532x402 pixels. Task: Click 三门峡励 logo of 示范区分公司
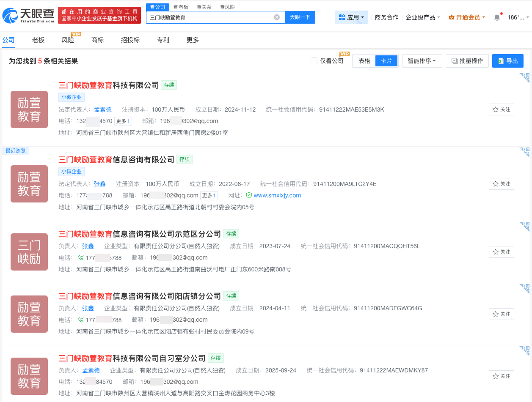pyautogui.click(x=29, y=252)
